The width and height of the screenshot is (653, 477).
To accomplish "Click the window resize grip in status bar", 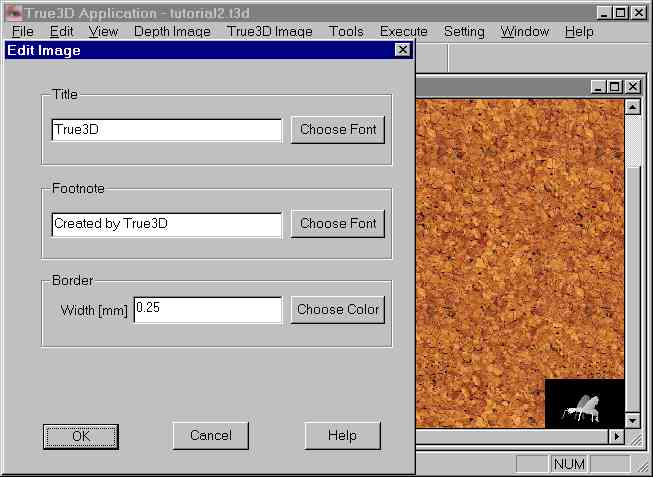I will click(643, 466).
